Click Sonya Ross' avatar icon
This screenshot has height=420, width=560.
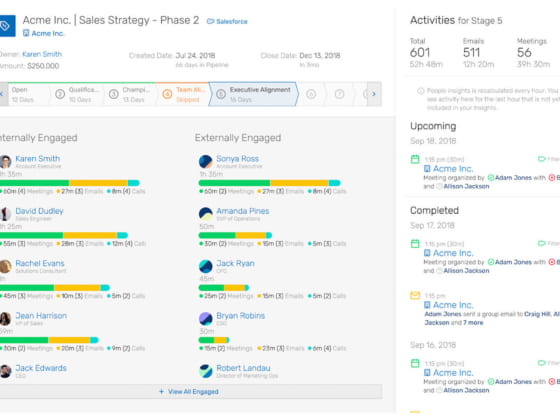tap(206, 161)
